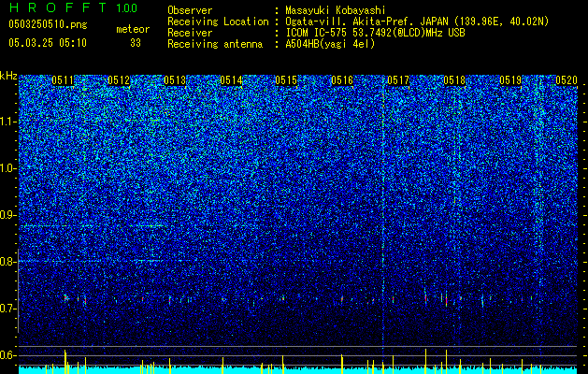Select receiver text ICOM IC-575 53.7492 MHz USB

pos(375,33)
